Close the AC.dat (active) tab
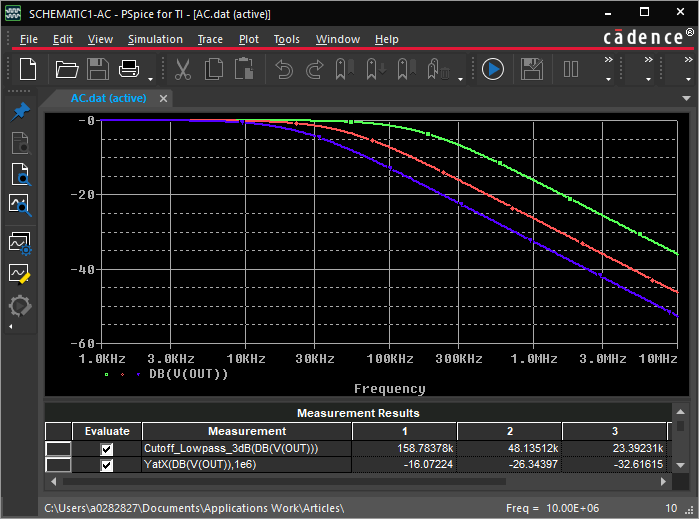 tap(163, 98)
